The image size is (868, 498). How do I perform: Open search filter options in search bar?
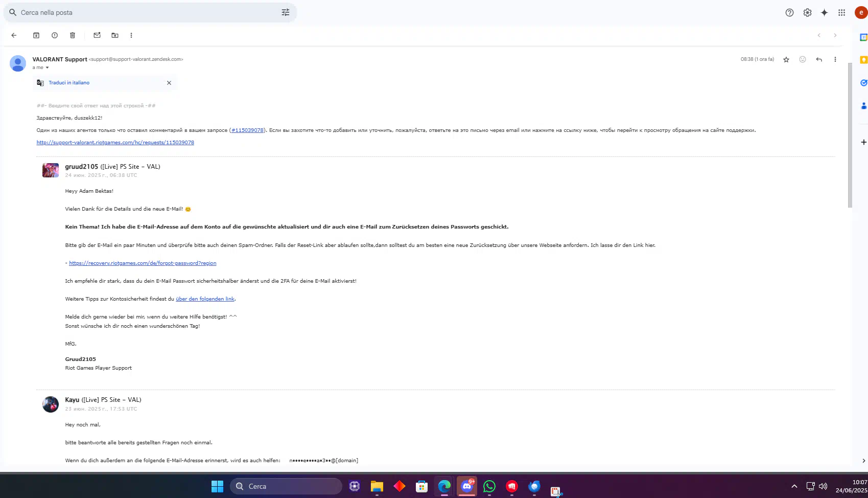point(286,12)
